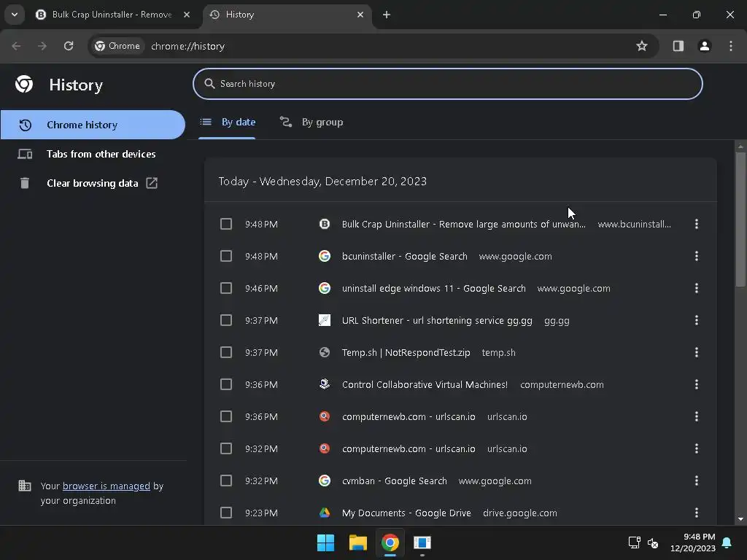Viewport: 747px width, 560px height.
Task: Click the Google Drive favicon in My Documents row
Action: point(325,513)
